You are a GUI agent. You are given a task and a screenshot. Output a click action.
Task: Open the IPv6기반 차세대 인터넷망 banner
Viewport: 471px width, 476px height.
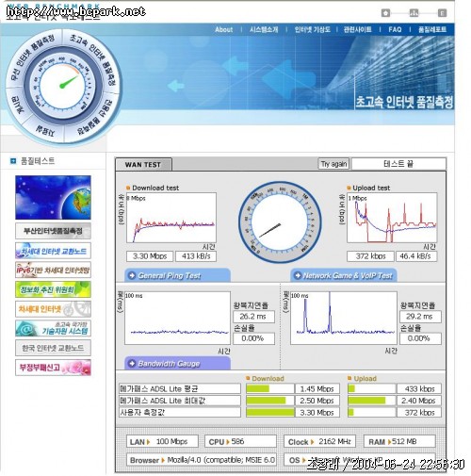coord(53,270)
